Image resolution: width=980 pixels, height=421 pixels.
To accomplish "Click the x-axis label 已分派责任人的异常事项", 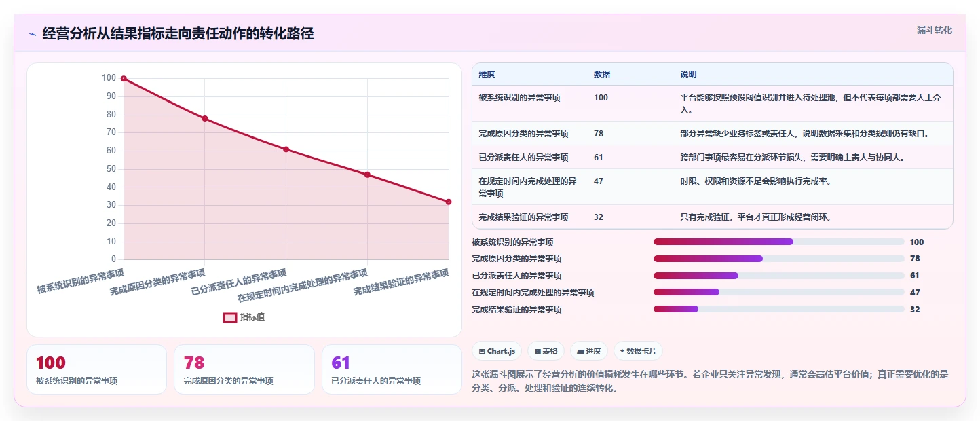I will click(239, 282).
